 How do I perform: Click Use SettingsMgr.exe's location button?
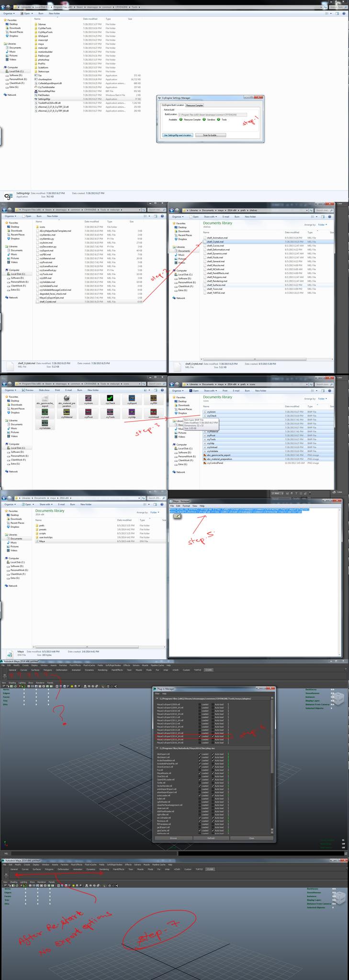click(178, 135)
